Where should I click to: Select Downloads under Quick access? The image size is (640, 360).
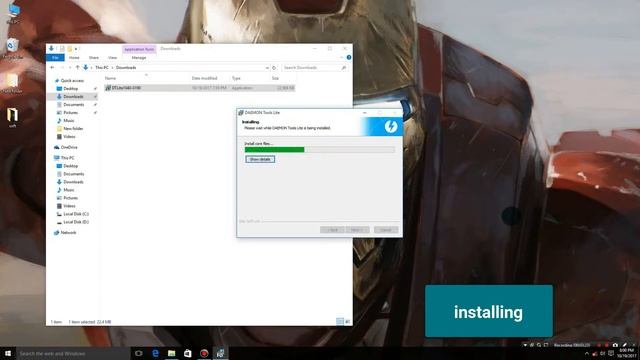coord(73,96)
